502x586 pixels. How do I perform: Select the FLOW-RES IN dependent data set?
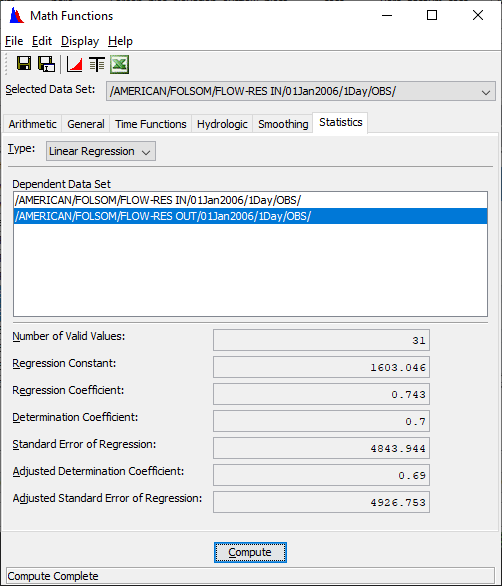250,200
